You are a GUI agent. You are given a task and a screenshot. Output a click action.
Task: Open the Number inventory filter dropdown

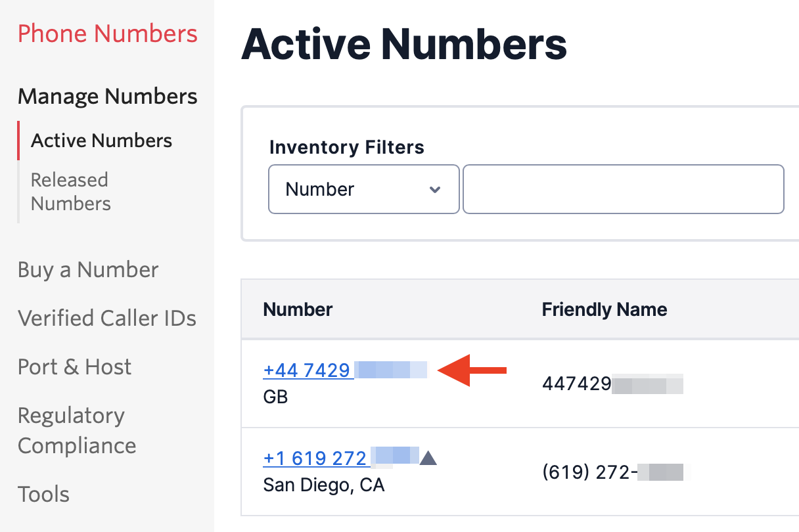click(364, 189)
